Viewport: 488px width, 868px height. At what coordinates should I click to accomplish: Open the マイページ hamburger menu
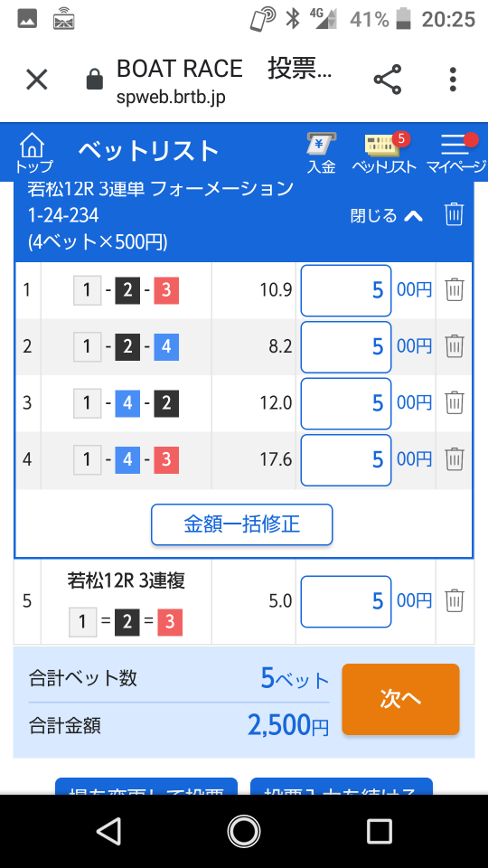456,153
